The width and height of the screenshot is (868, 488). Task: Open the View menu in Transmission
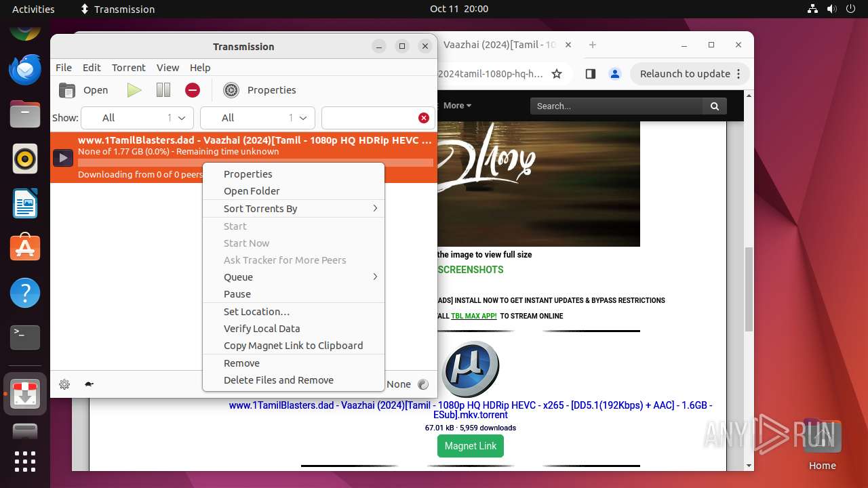(x=167, y=68)
